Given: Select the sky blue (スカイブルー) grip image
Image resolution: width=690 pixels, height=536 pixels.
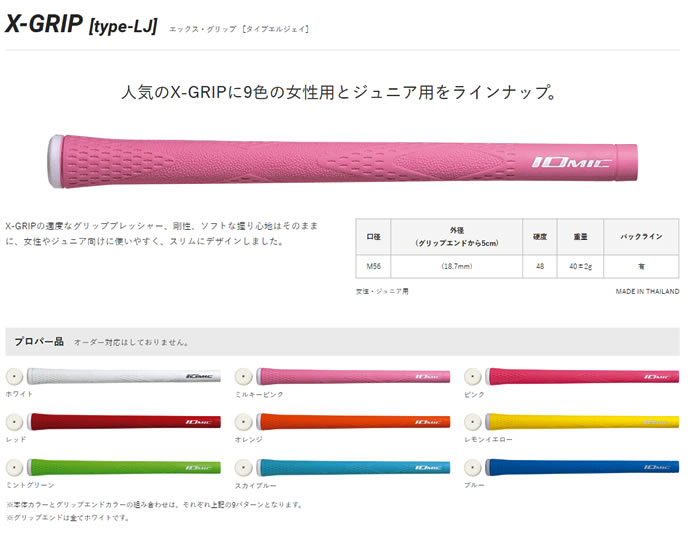Looking at the screenshot, I should (x=353, y=467).
